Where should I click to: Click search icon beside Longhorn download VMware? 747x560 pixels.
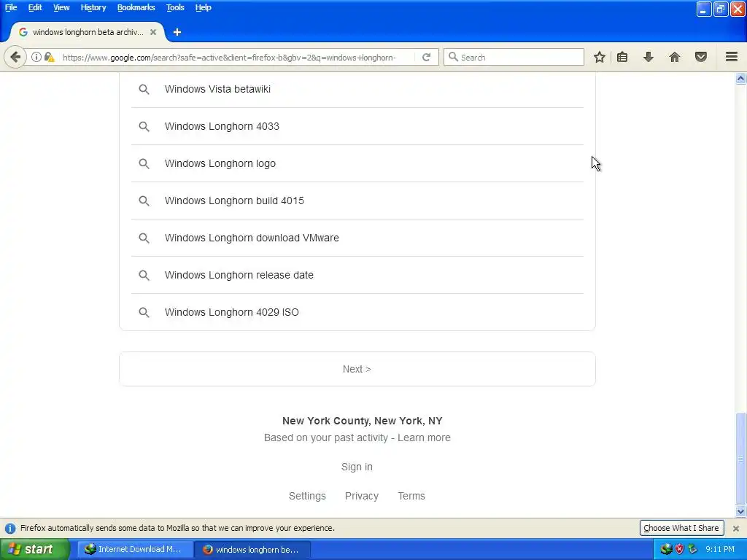[144, 238]
